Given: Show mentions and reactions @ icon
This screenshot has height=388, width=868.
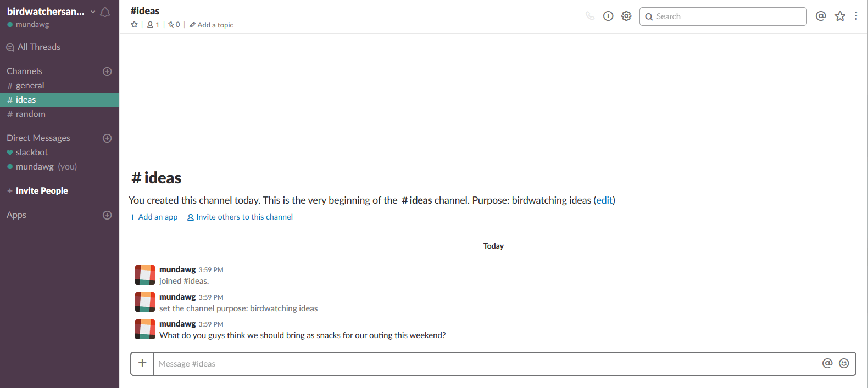Looking at the screenshot, I should click(x=821, y=16).
